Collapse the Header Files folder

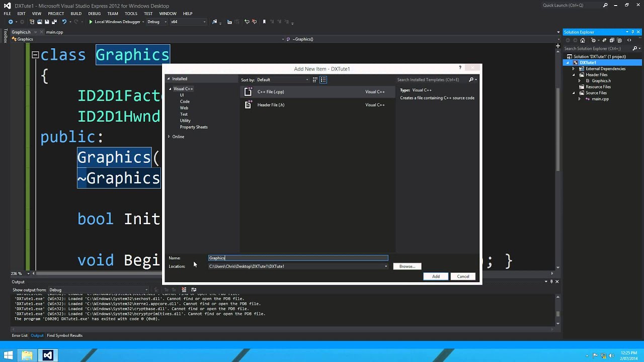574,75
